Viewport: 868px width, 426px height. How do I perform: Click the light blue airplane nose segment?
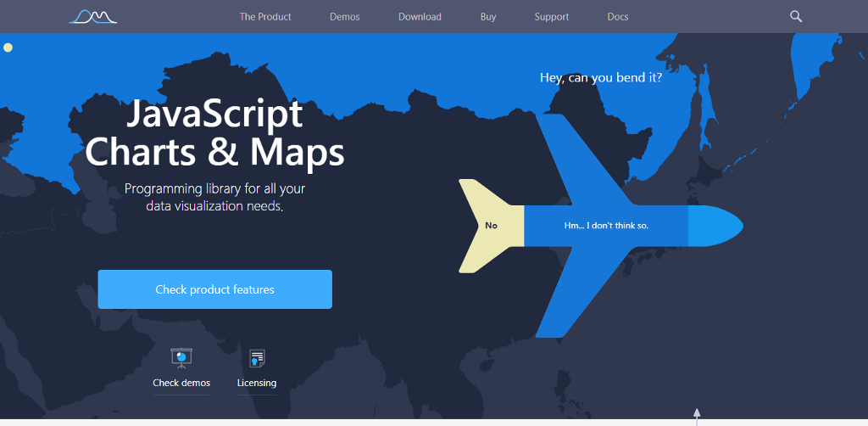click(x=712, y=226)
